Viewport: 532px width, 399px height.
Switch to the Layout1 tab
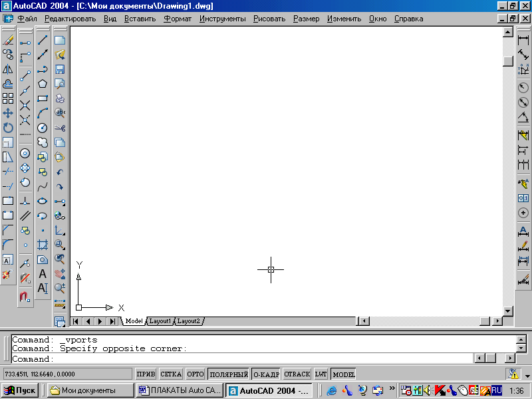tap(160, 321)
